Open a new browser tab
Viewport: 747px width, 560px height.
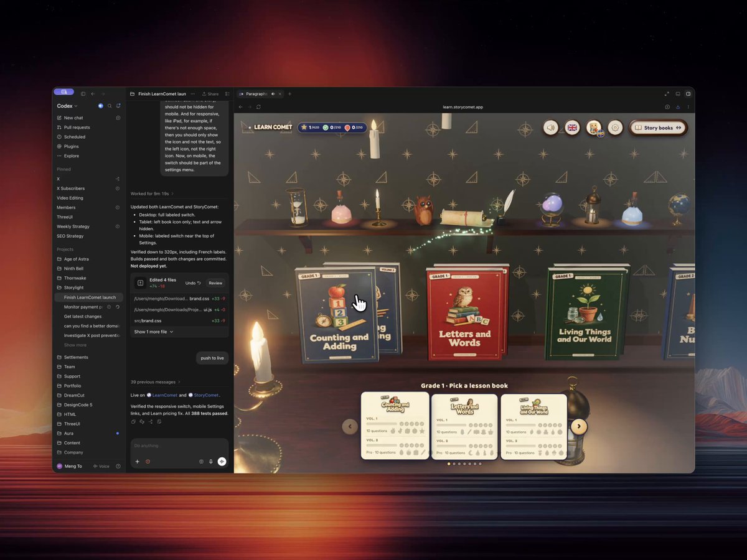click(x=289, y=94)
